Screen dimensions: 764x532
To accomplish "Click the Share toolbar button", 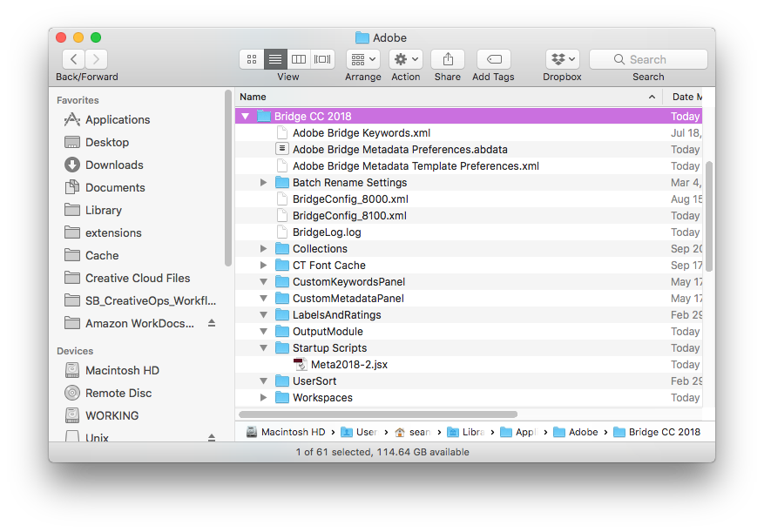I will [x=448, y=59].
